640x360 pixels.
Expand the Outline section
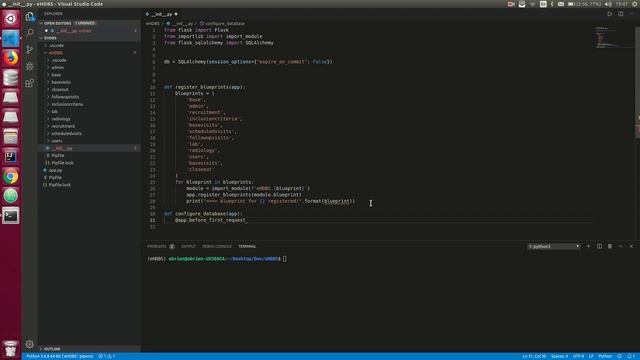52,349
